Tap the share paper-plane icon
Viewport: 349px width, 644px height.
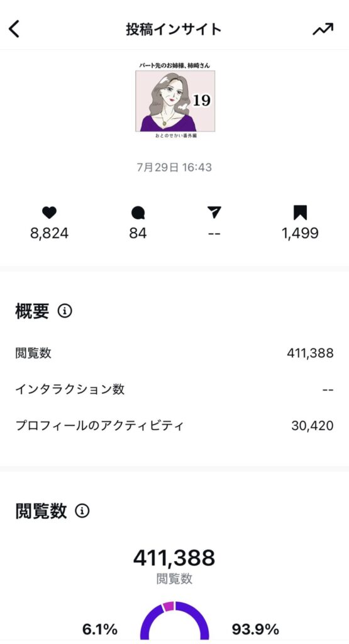click(x=214, y=213)
